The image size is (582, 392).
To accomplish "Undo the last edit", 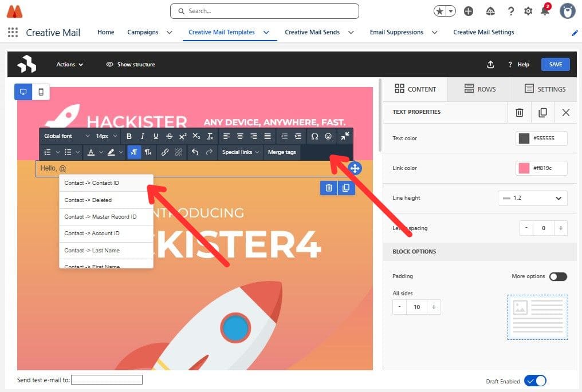I will click(195, 152).
